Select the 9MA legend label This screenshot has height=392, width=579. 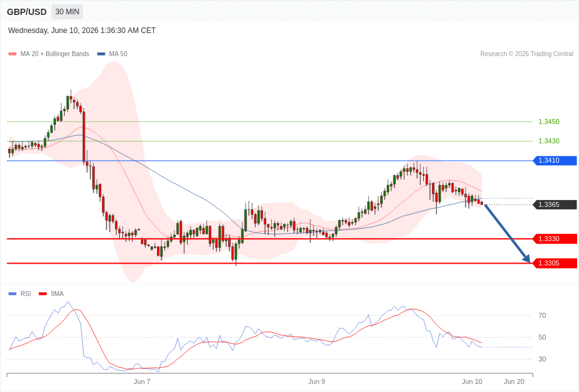[x=57, y=294]
